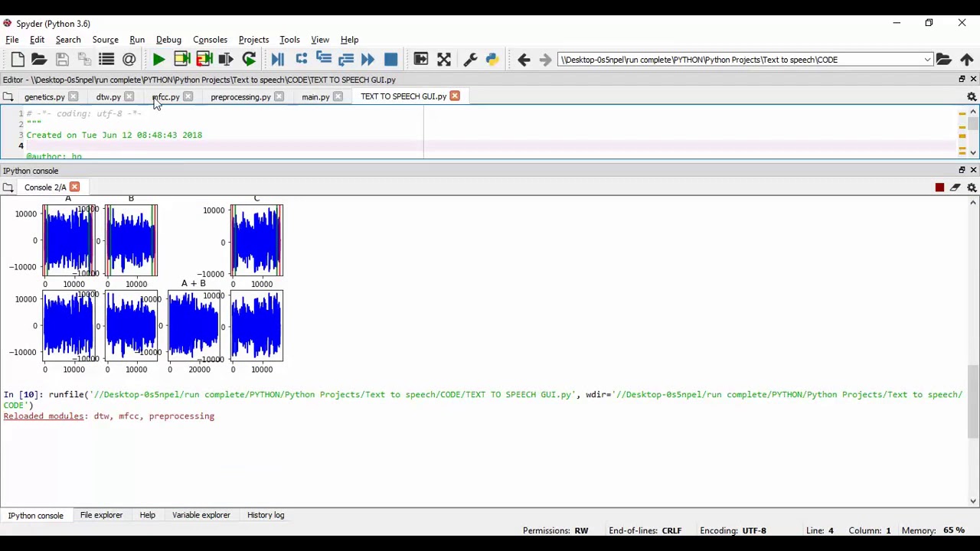Change to the parent directory

pyautogui.click(x=967, y=60)
